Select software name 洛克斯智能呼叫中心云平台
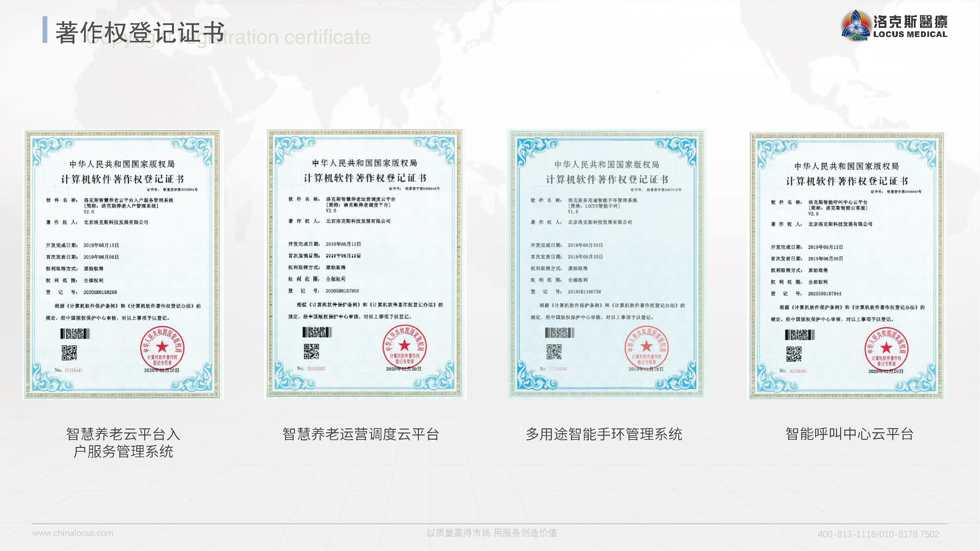The height and width of the screenshot is (551, 980). point(838,202)
